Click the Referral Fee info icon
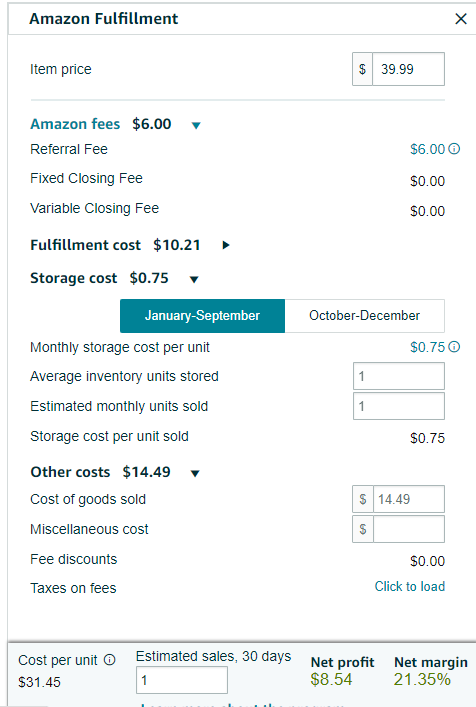Screen dimensions: 476x707 (454, 149)
